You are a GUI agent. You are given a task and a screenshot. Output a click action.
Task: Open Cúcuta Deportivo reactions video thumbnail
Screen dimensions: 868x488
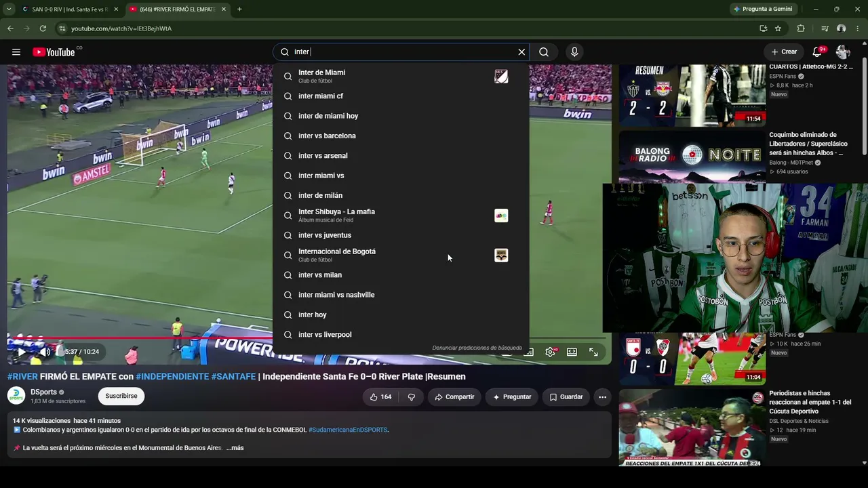692,428
